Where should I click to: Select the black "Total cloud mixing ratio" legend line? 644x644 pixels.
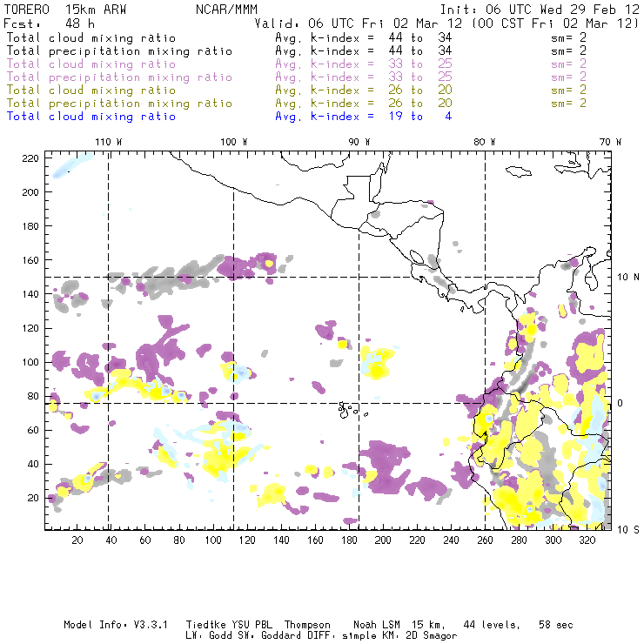pyautogui.click(x=91, y=37)
